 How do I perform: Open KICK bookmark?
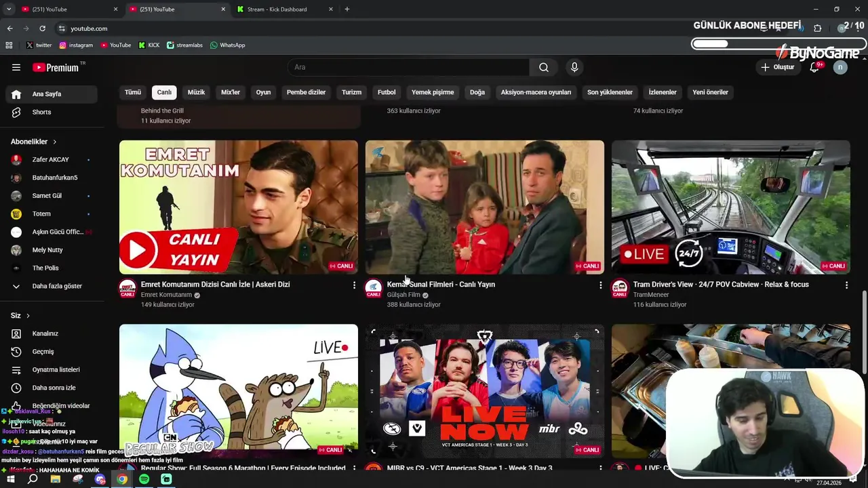pyautogui.click(x=149, y=45)
